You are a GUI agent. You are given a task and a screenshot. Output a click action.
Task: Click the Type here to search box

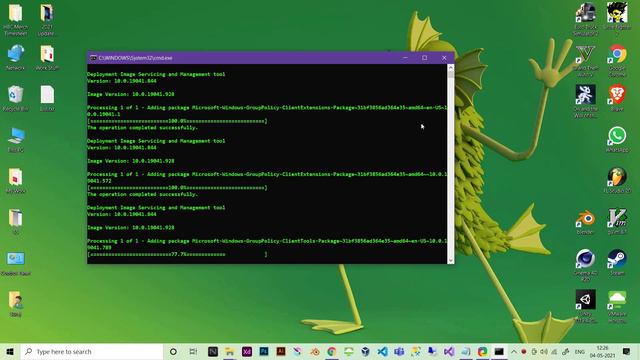(92, 351)
